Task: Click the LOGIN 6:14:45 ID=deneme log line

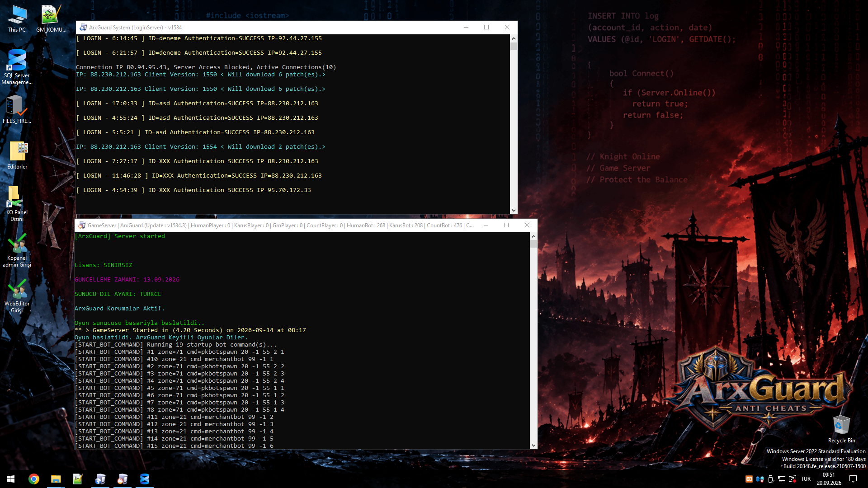Action: (x=199, y=38)
